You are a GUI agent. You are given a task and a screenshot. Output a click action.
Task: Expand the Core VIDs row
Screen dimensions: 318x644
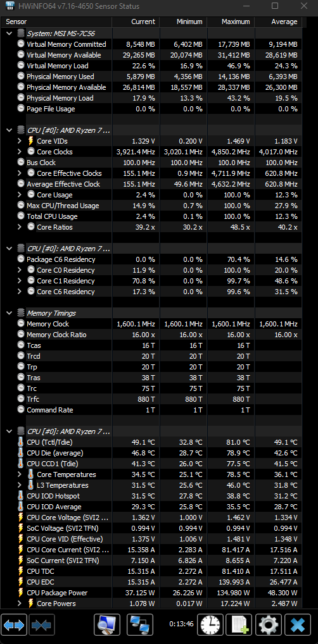point(20,141)
